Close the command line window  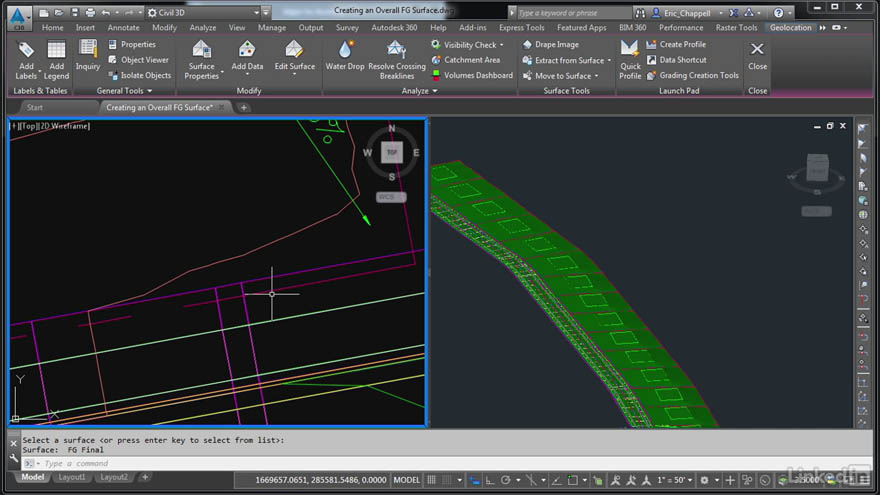[x=14, y=443]
